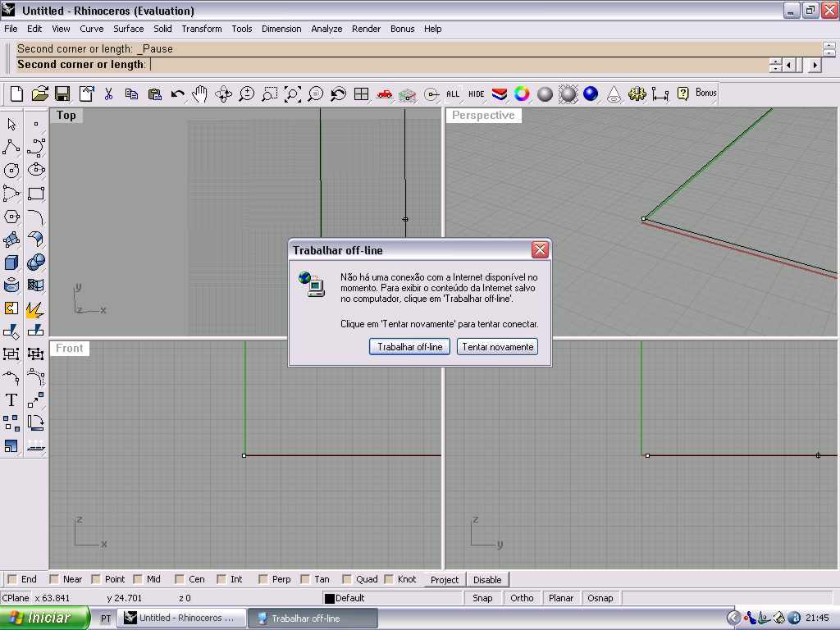Open the Layers stack icon
The height and width of the screenshot is (630, 840).
(500, 94)
